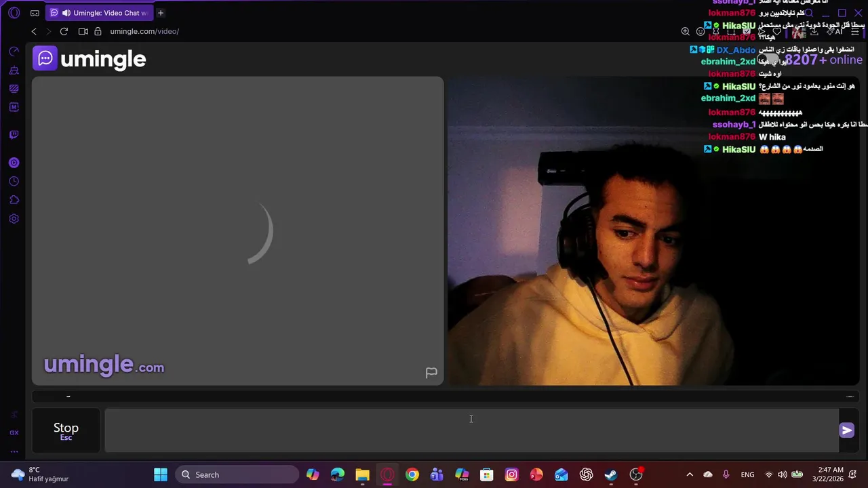Open GX Cleaner in sidebar
Screen dimensions: 868x488
tap(14, 70)
